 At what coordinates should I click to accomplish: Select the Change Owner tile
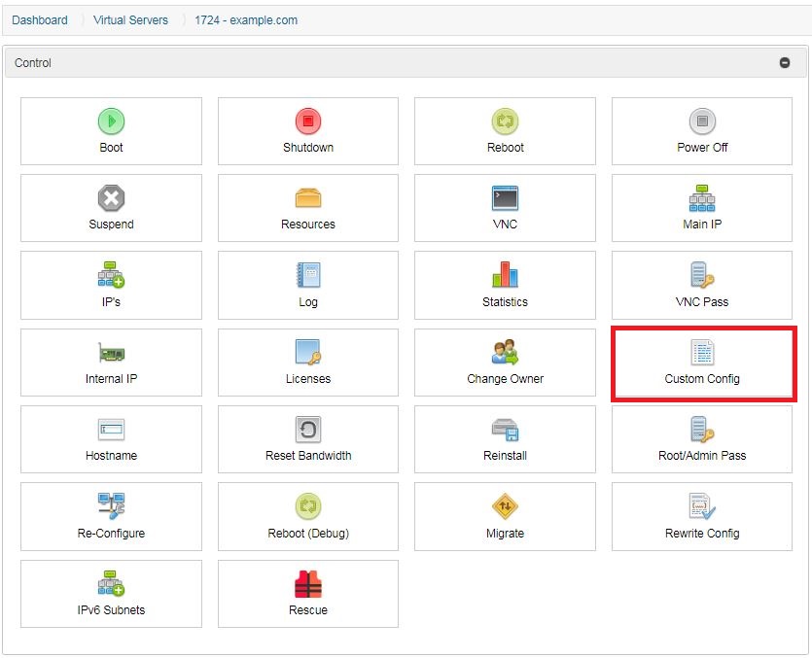[x=505, y=363]
